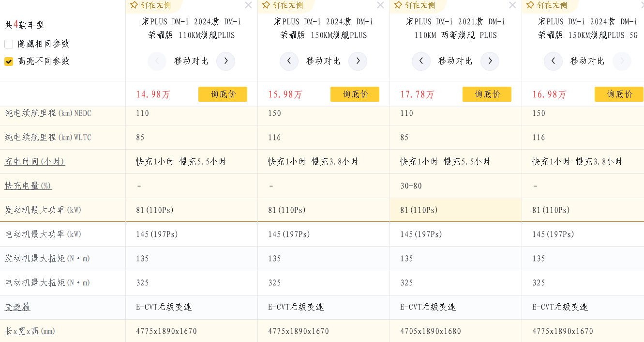Viewport: 644px width, 342px height.
Task: Pin the 2021款 两驱旗舰 PLUS column to left
Action: pos(414,5)
